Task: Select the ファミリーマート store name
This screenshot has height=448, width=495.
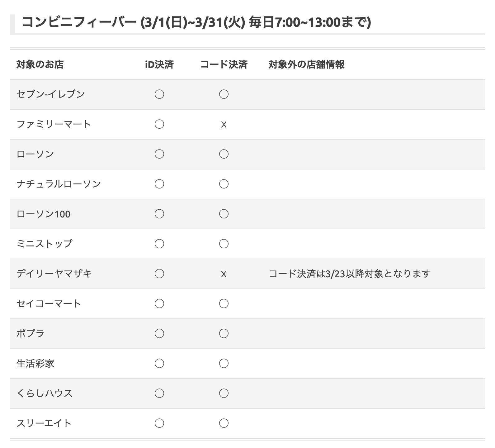Action: (x=54, y=124)
